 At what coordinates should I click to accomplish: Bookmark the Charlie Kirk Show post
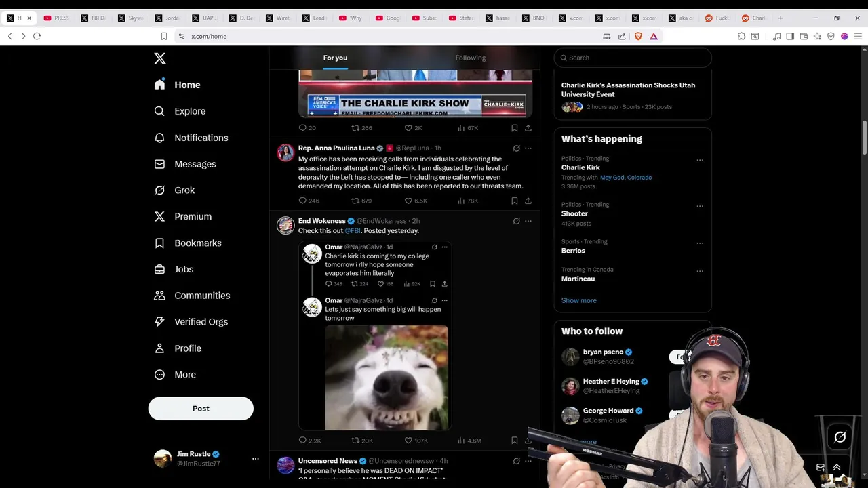[x=515, y=128]
